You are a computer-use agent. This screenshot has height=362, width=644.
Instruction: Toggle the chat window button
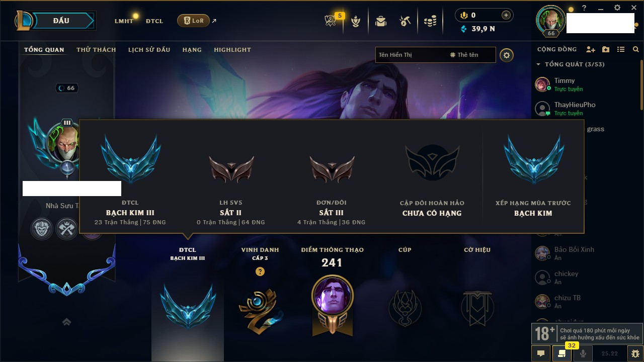pos(541,353)
